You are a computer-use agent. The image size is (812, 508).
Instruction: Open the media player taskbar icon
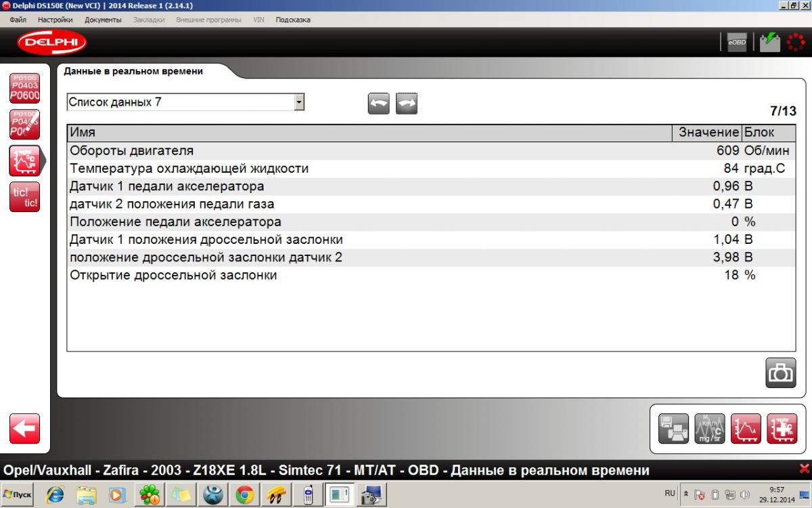pos(118,495)
